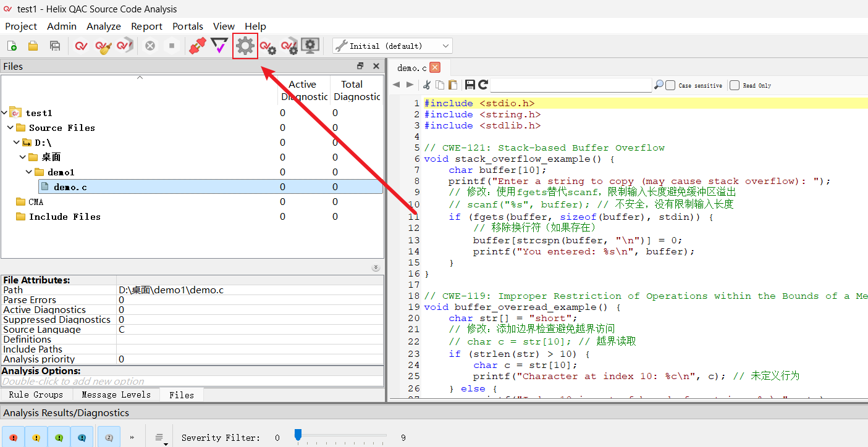This screenshot has width=868, height=447.
Task: Open a project with the yellow folder icon
Action: point(33,46)
